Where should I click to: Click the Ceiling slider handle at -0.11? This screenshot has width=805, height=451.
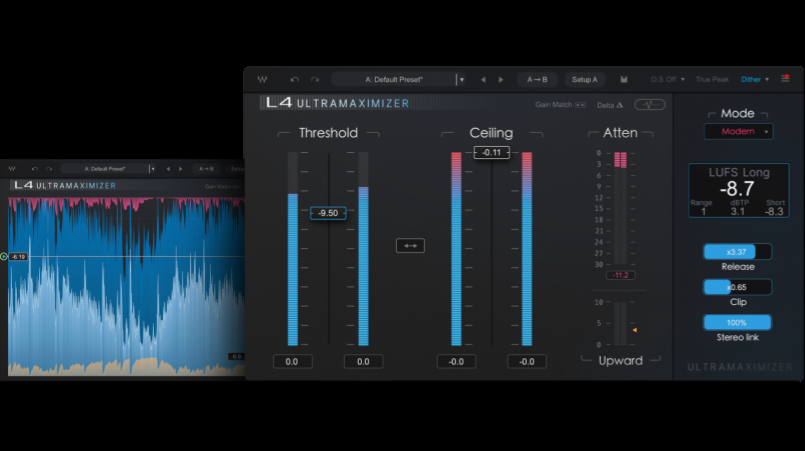click(x=491, y=152)
